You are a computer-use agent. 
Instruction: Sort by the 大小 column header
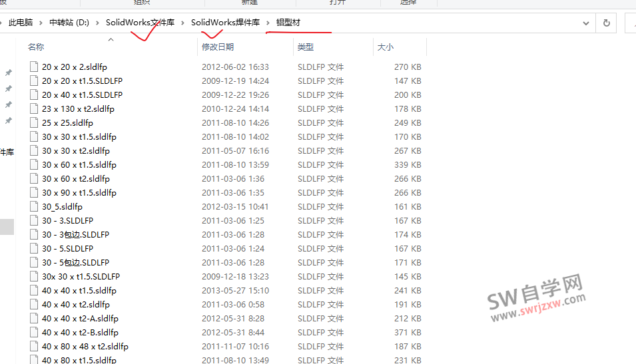point(386,47)
